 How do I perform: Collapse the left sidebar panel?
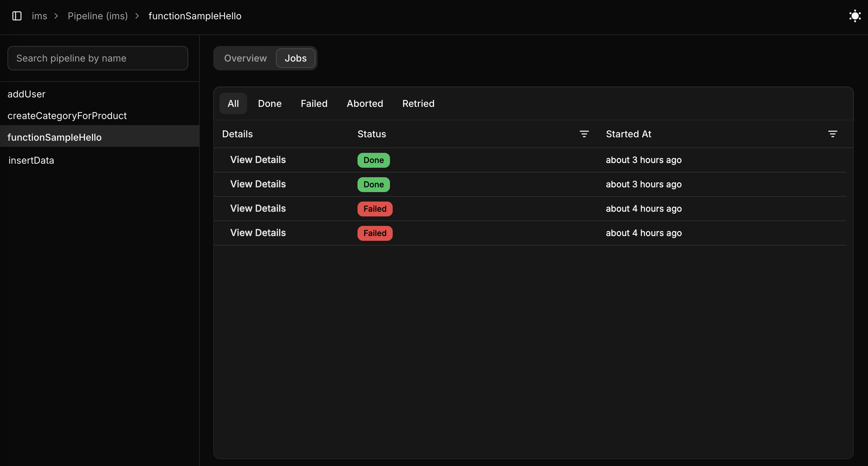(17, 16)
